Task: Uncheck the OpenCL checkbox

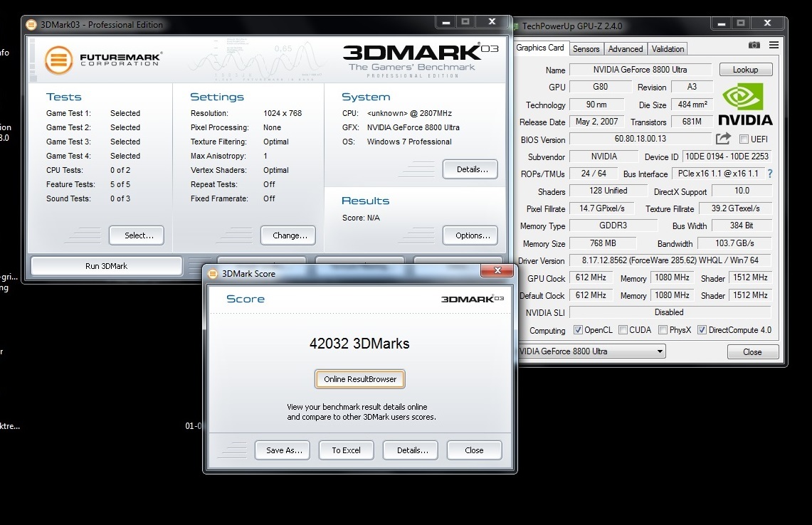Action: click(x=578, y=330)
